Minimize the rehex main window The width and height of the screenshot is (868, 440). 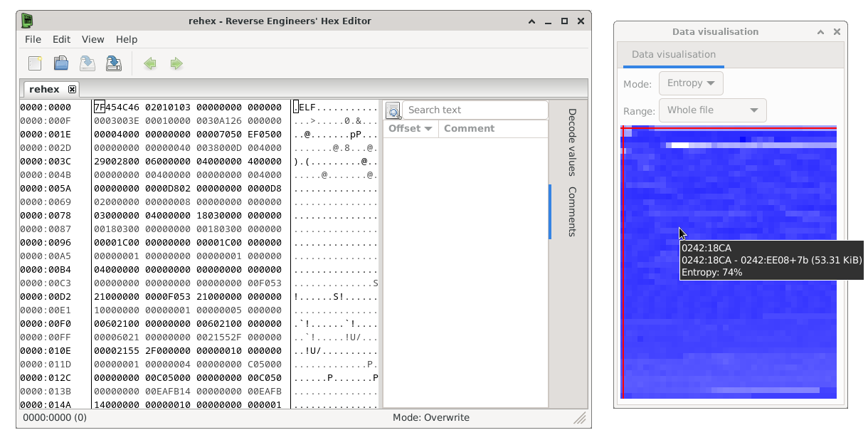pyautogui.click(x=549, y=21)
